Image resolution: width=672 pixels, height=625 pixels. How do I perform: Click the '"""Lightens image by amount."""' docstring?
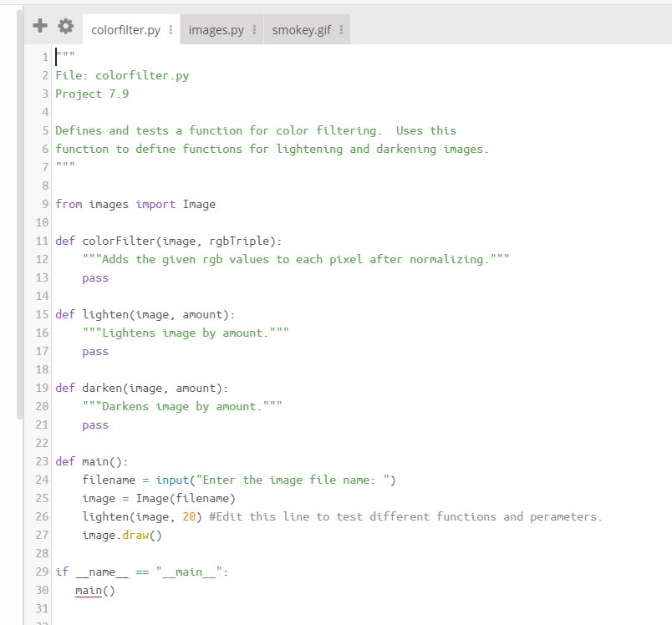pyautogui.click(x=186, y=333)
